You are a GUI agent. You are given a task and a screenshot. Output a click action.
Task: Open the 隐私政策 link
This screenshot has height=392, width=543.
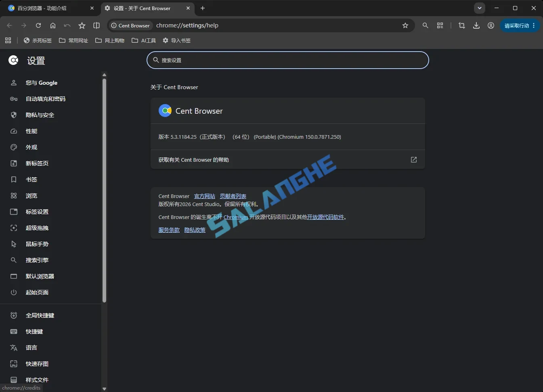tap(195, 230)
